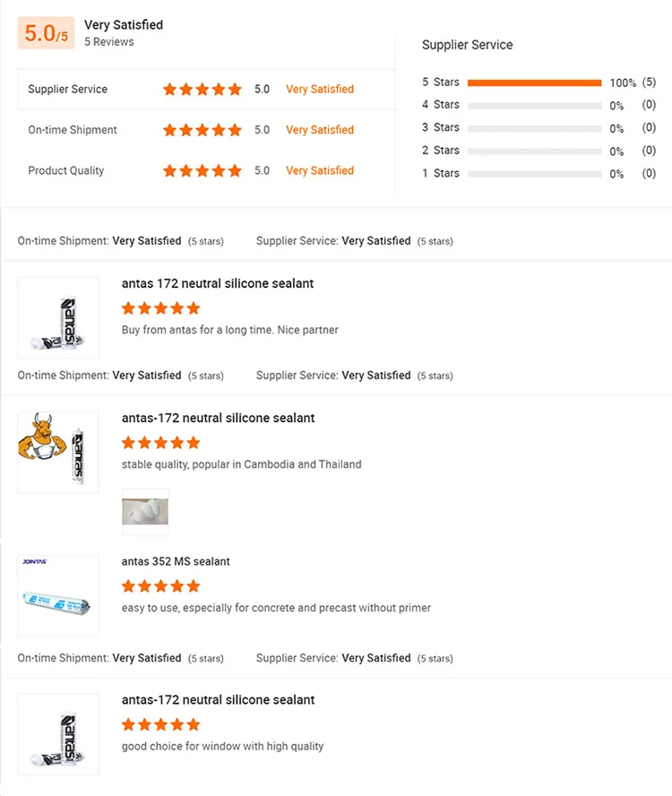The image size is (672, 796).
Task: Filter reviews by 1 Stars row
Action: tap(534, 173)
